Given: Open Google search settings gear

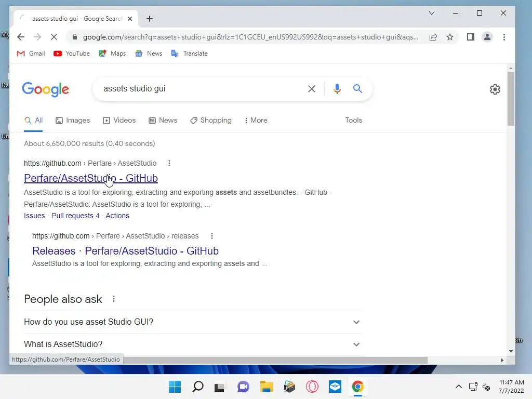Looking at the screenshot, I should (495, 89).
